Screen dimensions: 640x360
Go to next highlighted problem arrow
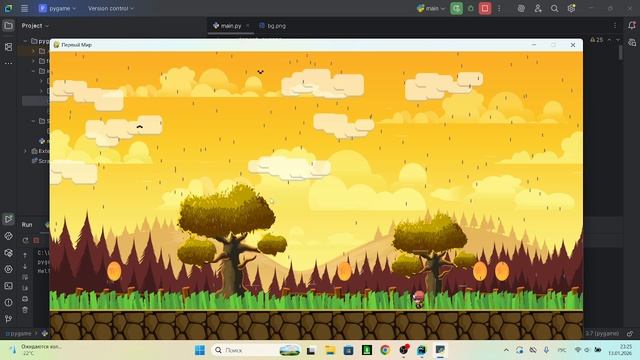[x=618, y=40]
